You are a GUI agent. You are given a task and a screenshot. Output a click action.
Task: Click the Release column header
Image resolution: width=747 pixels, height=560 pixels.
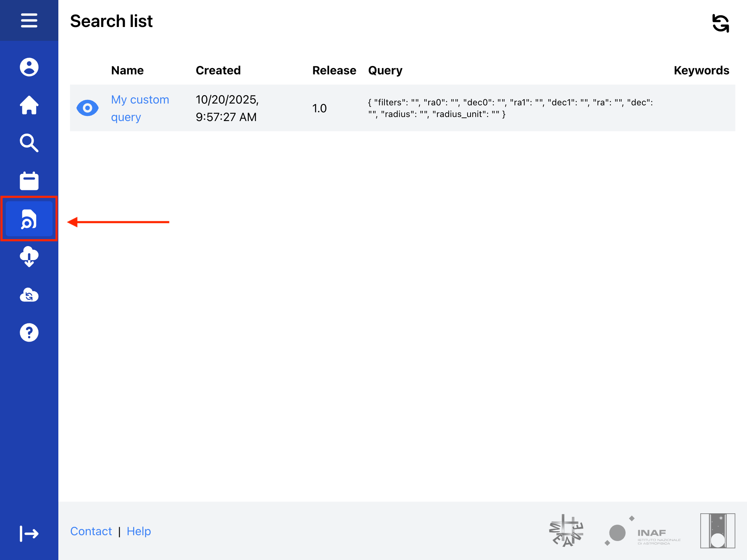click(334, 70)
